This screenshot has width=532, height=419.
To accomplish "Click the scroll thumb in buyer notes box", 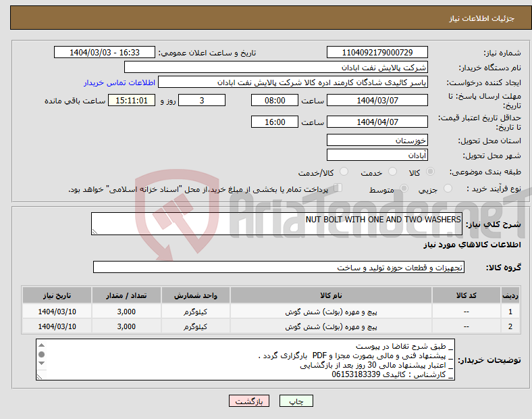I will [x=41, y=354].
